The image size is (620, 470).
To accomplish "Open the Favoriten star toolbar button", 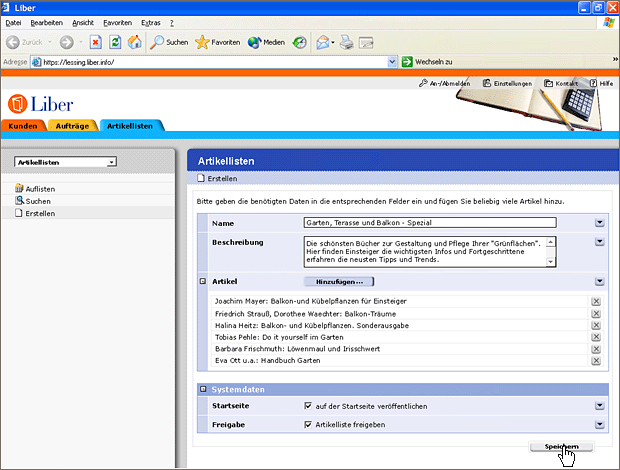I will click(x=217, y=42).
